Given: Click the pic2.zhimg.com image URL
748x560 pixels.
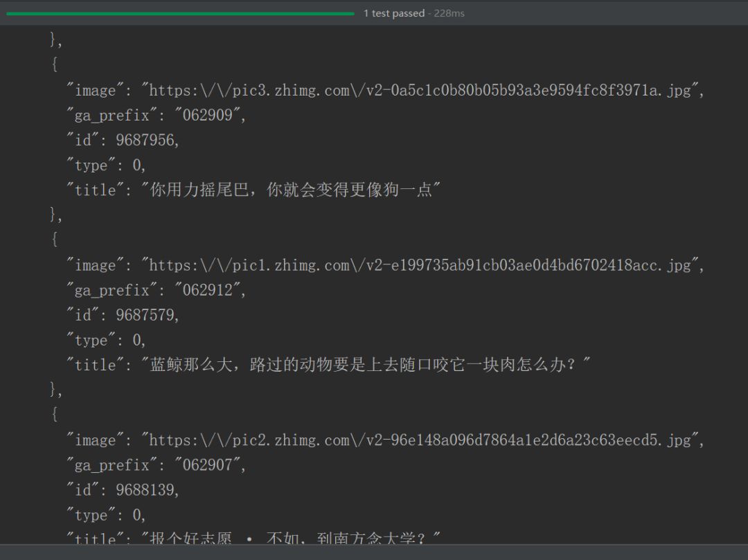Looking at the screenshot, I should 422,440.
